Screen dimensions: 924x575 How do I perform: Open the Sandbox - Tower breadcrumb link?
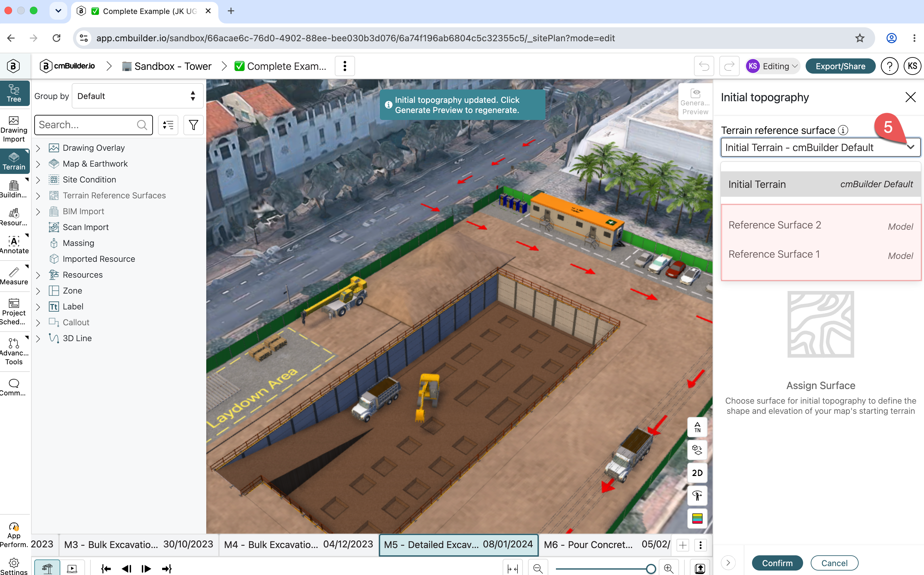pyautogui.click(x=167, y=66)
